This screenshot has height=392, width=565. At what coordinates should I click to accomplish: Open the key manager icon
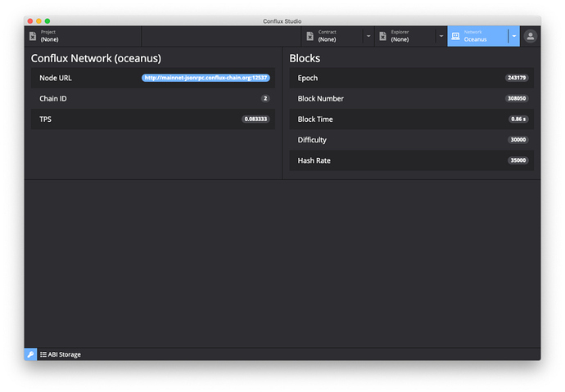(30, 354)
